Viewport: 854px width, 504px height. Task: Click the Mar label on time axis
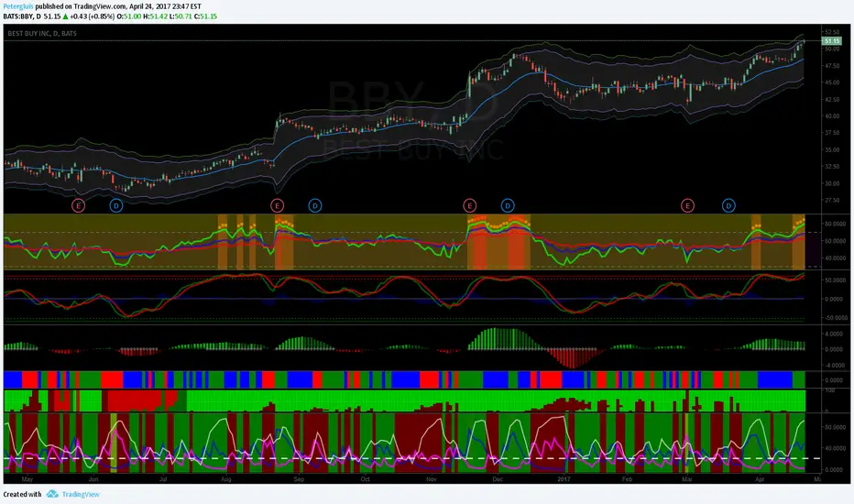click(687, 479)
